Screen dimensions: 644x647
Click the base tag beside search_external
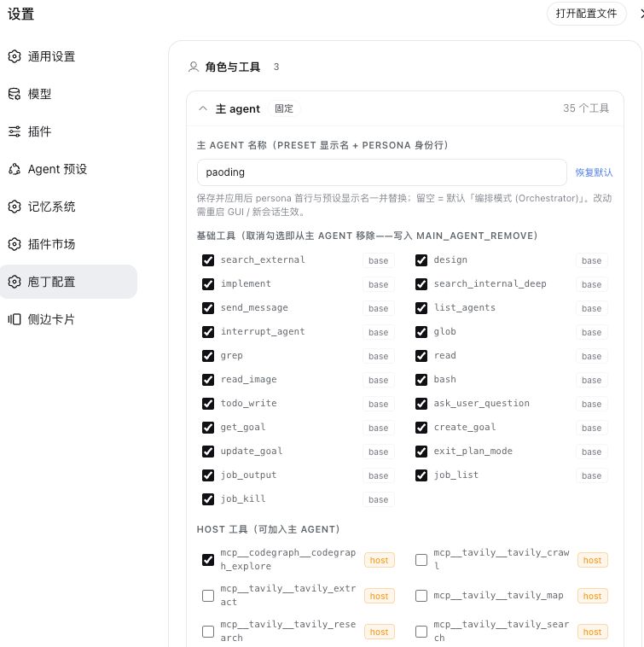(x=379, y=261)
